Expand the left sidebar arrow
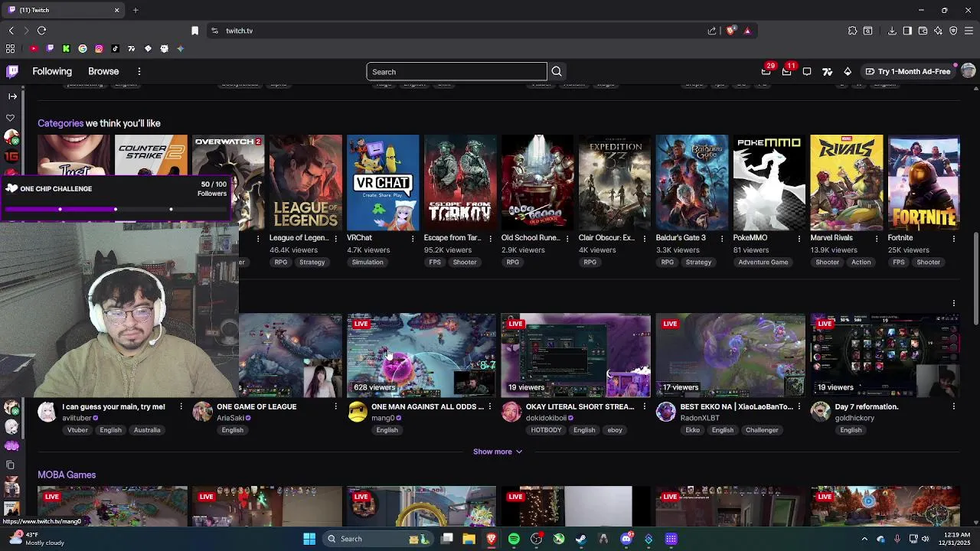This screenshot has height=551, width=980. coord(11,96)
